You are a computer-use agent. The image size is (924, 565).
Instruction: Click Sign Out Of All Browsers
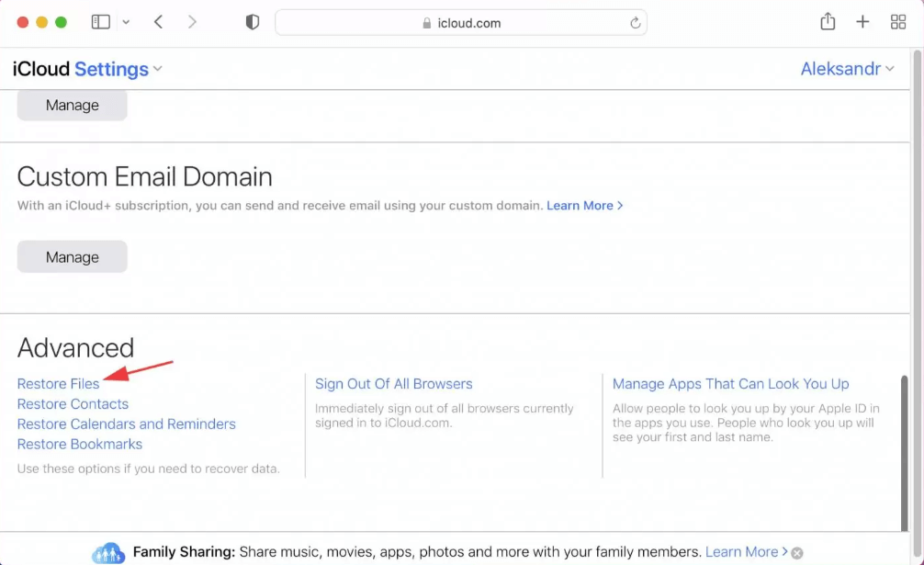394,383
